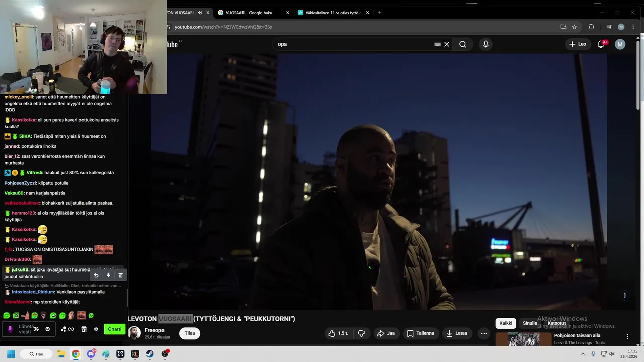
Task: Open Chrome media control icon
Action: (609, 27)
